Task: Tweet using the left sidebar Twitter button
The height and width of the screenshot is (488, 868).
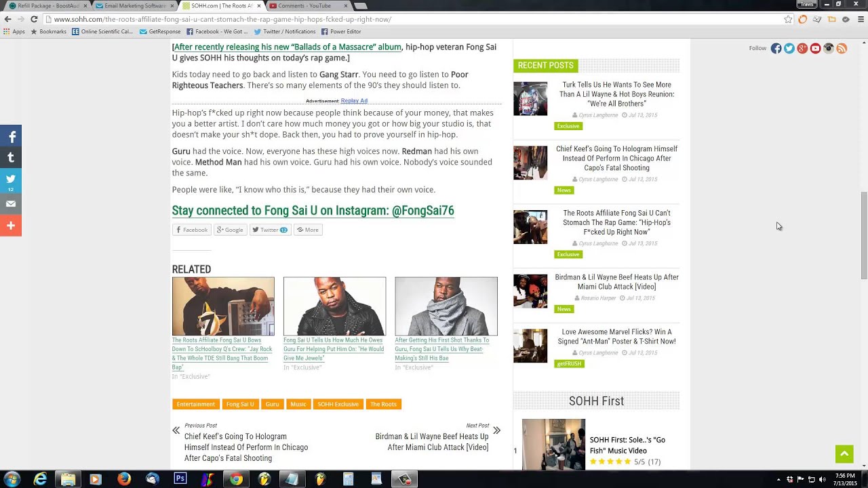Action: pos(11,180)
